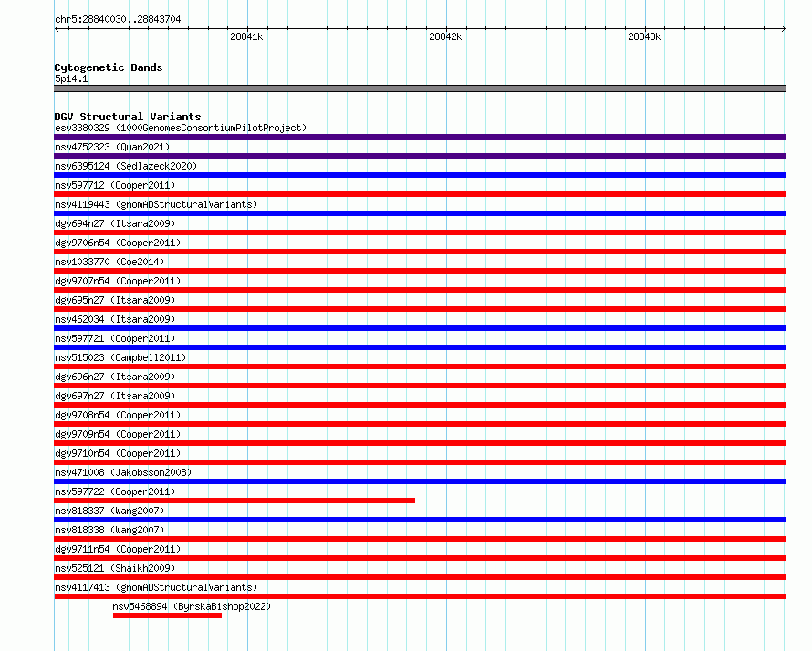The height and width of the screenshot is (651, 812).
Task: Open variant nsv4752323 (Quan2021)
Action: 112,147
